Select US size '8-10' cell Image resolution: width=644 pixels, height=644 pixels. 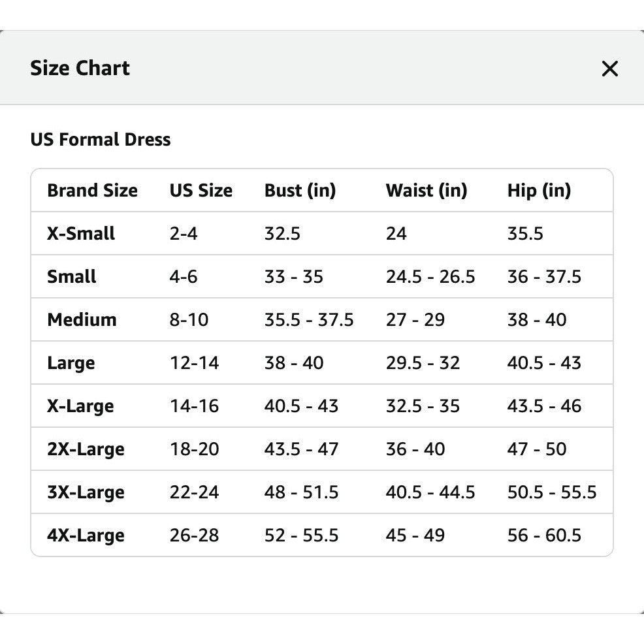tap(189, 320)
